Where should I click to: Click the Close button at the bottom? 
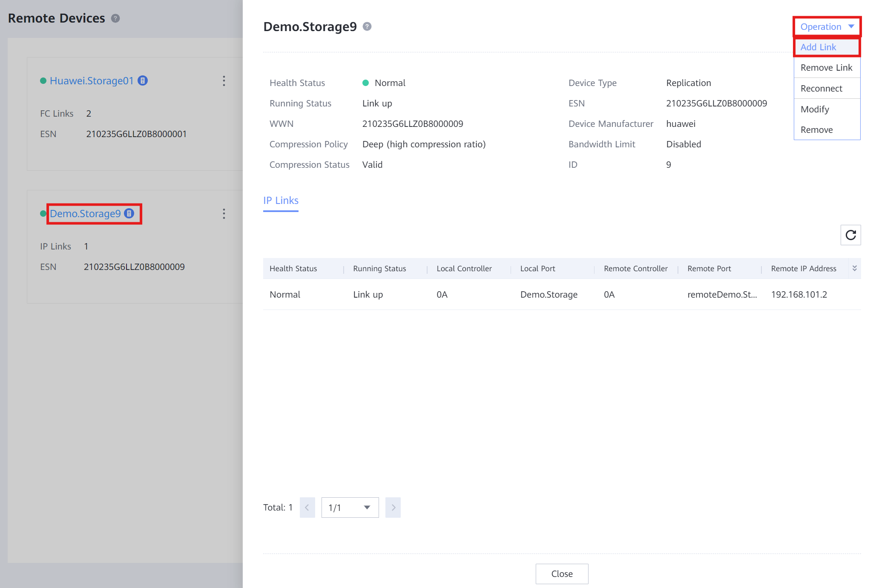click(x=562, y=574)
